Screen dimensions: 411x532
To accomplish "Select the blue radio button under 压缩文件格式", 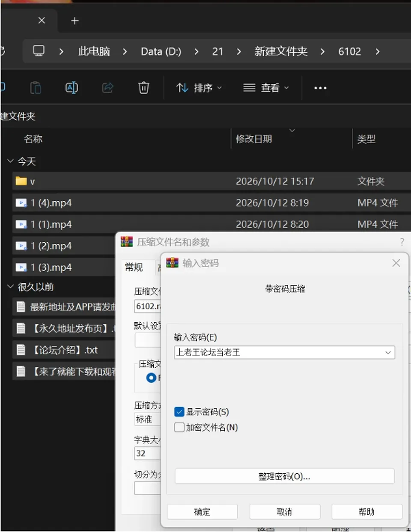I will point(151,378).
